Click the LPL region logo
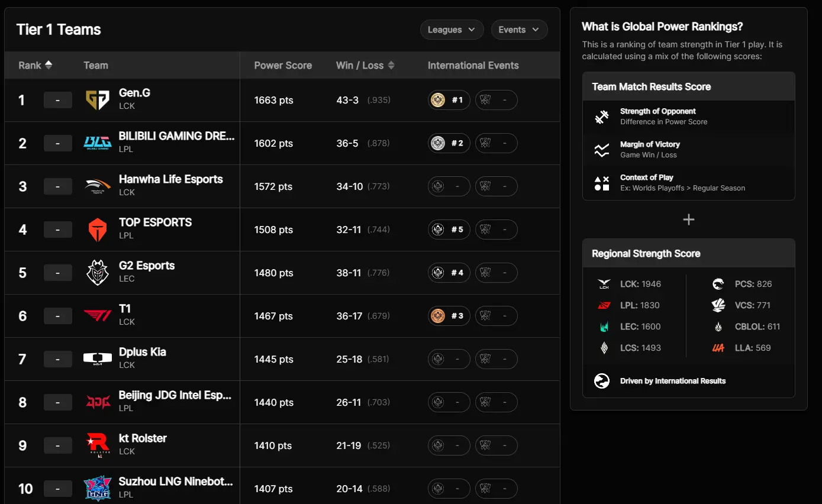 point(604,305)
